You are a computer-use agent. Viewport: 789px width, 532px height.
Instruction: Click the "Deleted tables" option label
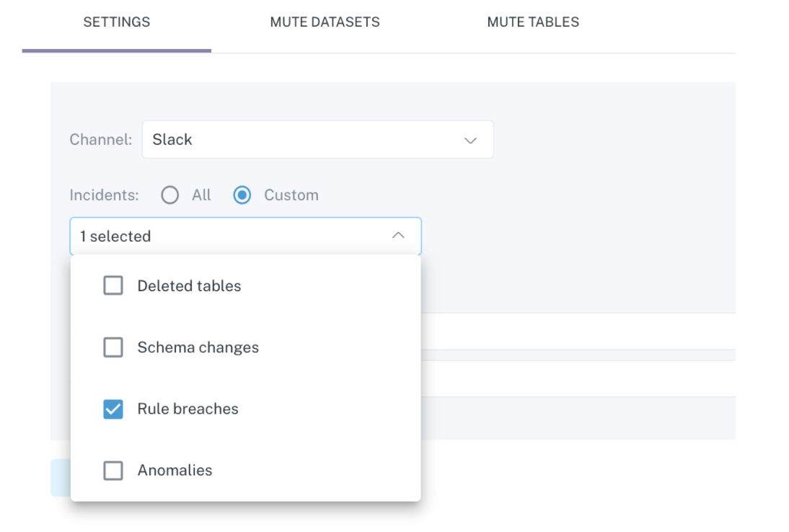189,286
